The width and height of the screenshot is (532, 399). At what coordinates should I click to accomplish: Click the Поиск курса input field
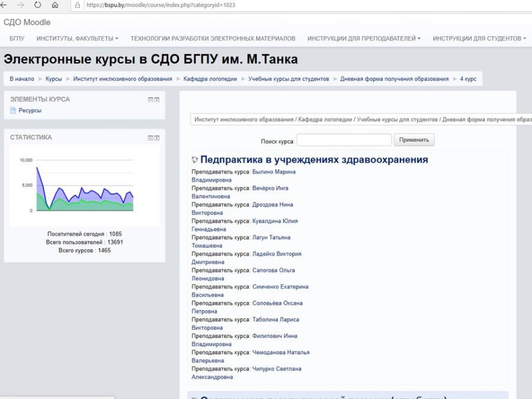point(344,140)
